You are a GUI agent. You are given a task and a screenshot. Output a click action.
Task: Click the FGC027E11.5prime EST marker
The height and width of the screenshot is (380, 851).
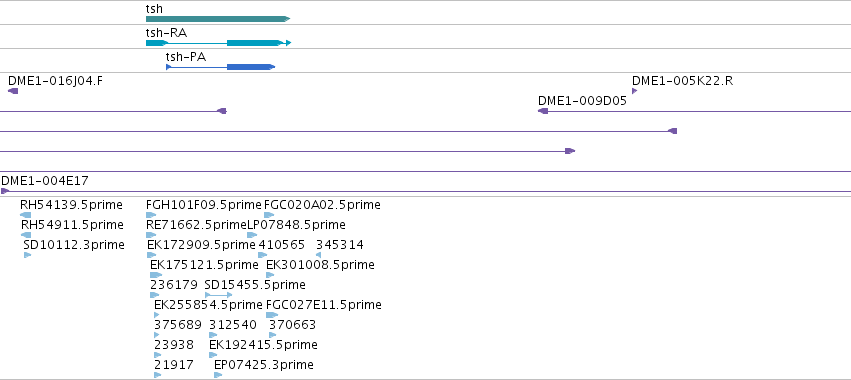click(x=272, y=315)
